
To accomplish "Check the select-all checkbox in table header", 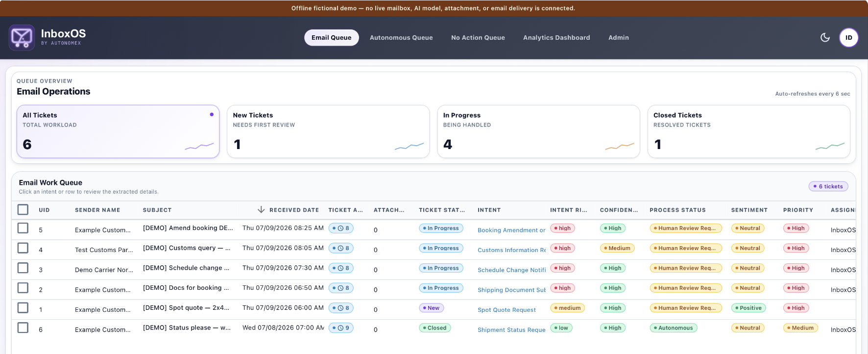I will pos(23,209).
